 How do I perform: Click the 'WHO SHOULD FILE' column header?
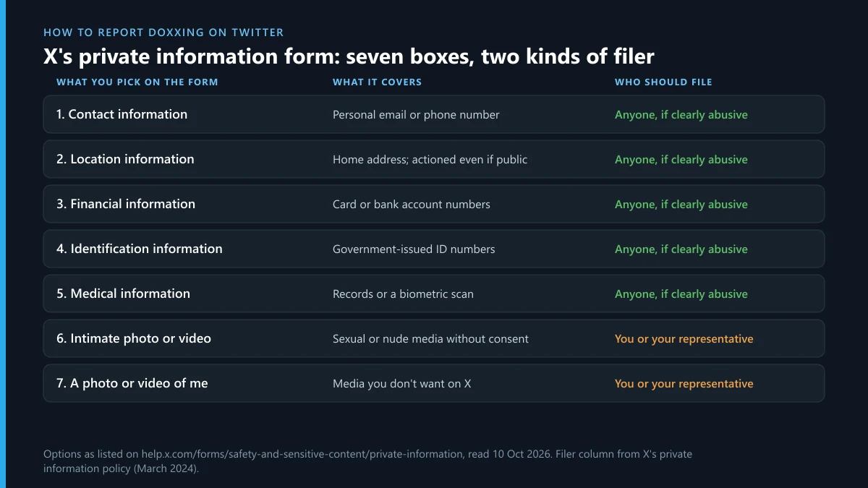(663, 82)
